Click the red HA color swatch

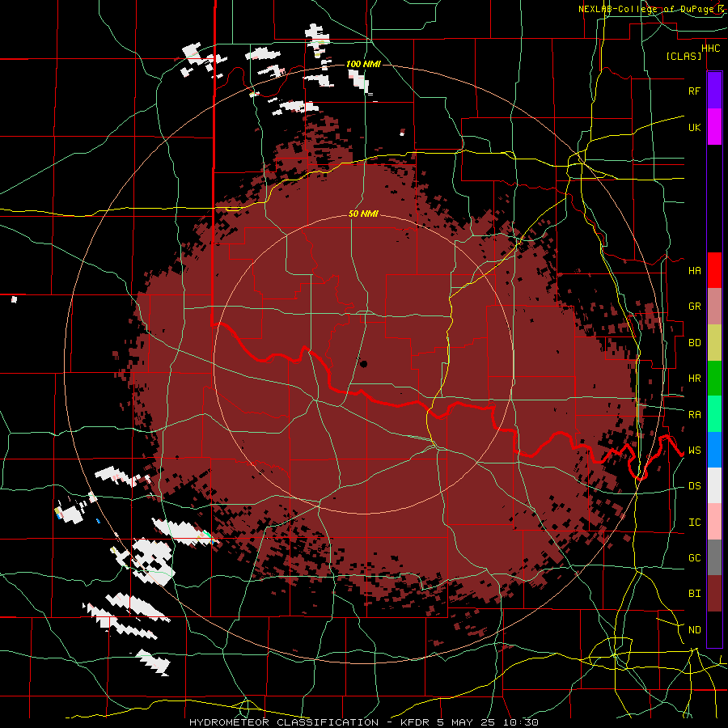tap(714, 270)
